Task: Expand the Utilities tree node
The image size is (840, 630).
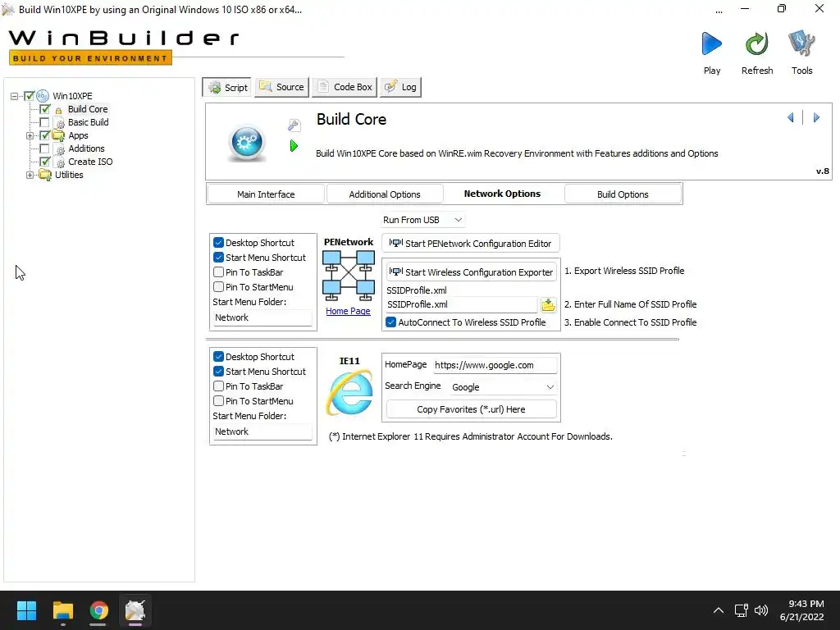Action: [x=30, y=176]
